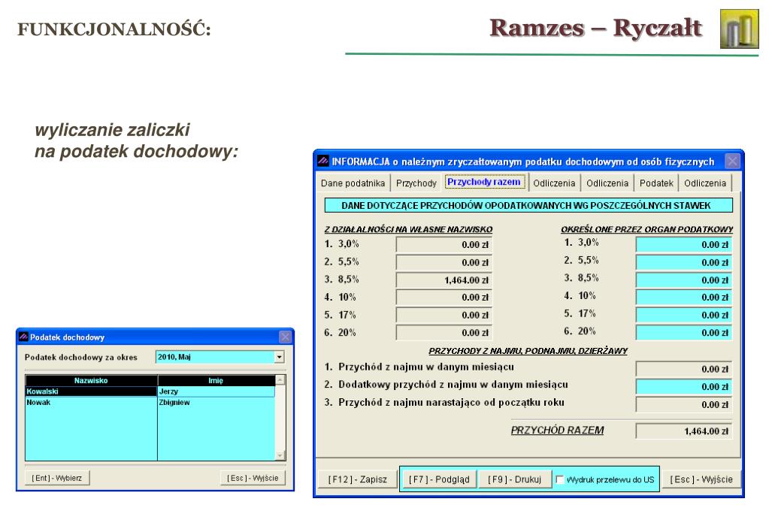769x532 pixels.
Task: Click Esc Wyjście in the INFORMACJA dialog
Action: [701, 479]
